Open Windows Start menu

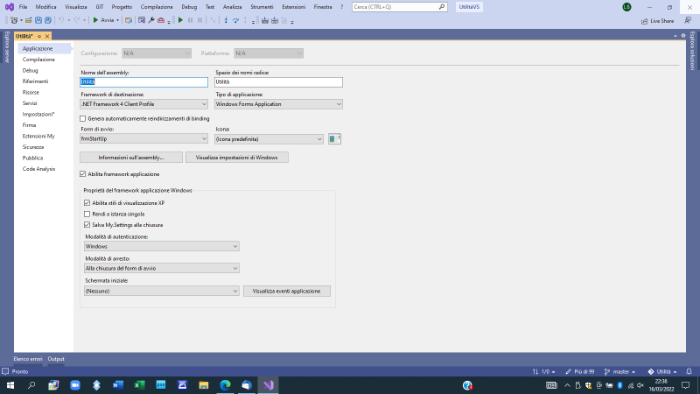pos(10,385)
